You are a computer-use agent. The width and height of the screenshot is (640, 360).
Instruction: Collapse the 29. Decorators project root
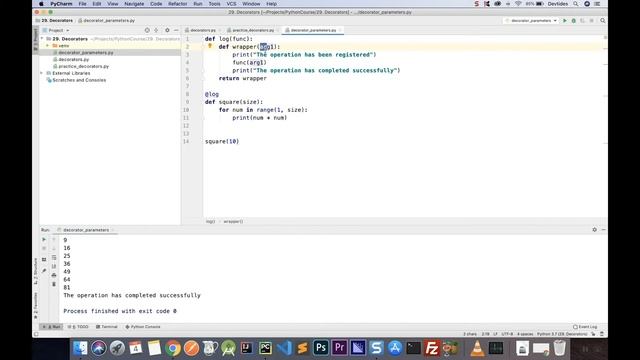pyautogui.click(x=42, y=39)
